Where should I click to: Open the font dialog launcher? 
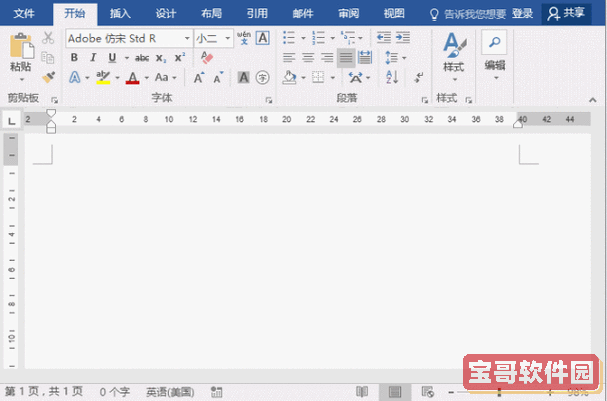269,100
